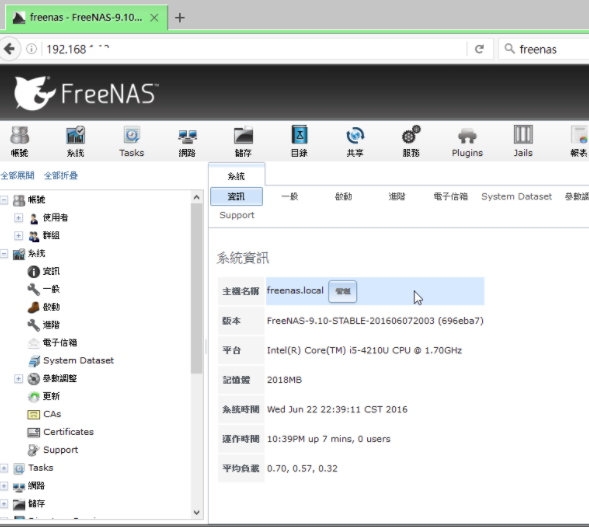Click 全部折疊 collapse all link
The height and width of the screenshot is (527, 589).
pos(61,175)
